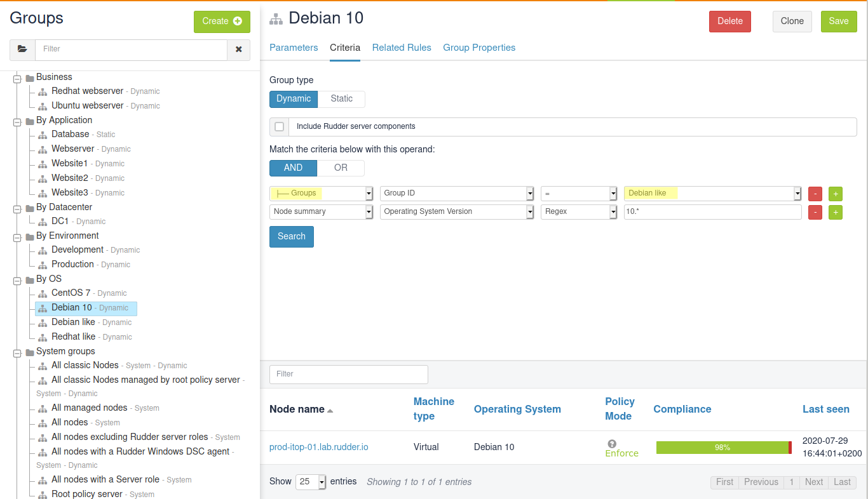Click the Clone button
This screenshot has width=868, height=499.
pos(792,21)
